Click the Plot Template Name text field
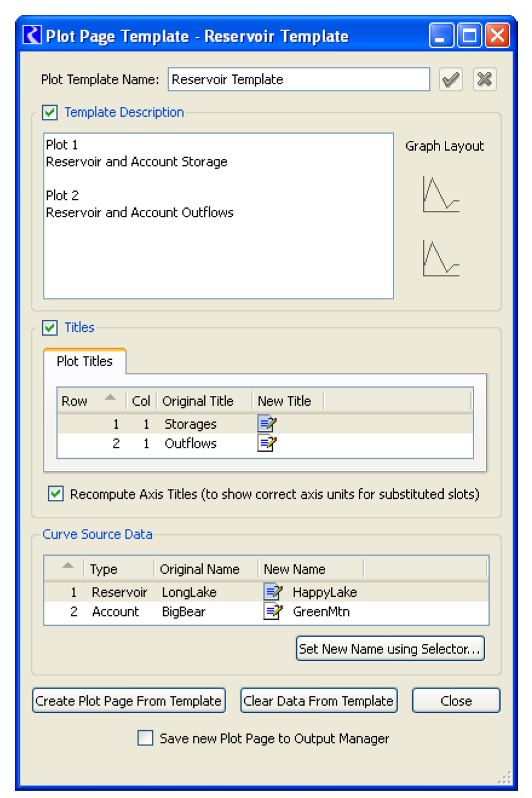Viewport: 532px width, 798px height. [x=299, y=80]
